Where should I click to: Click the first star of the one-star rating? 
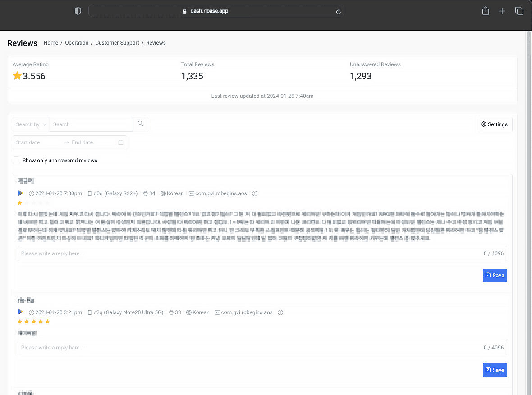click(x=20, y=202)
